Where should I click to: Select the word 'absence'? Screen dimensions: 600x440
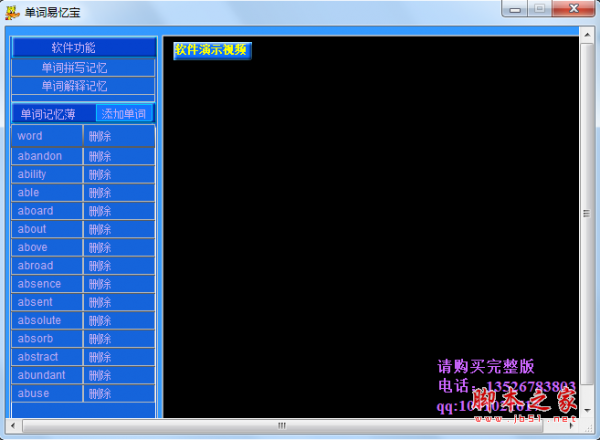[x=47, y=284]
